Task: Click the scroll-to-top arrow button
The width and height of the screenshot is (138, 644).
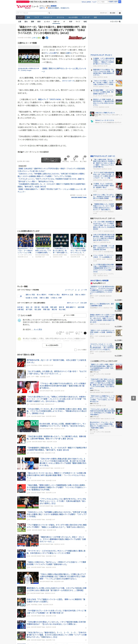Action: (x=133, y=398)
